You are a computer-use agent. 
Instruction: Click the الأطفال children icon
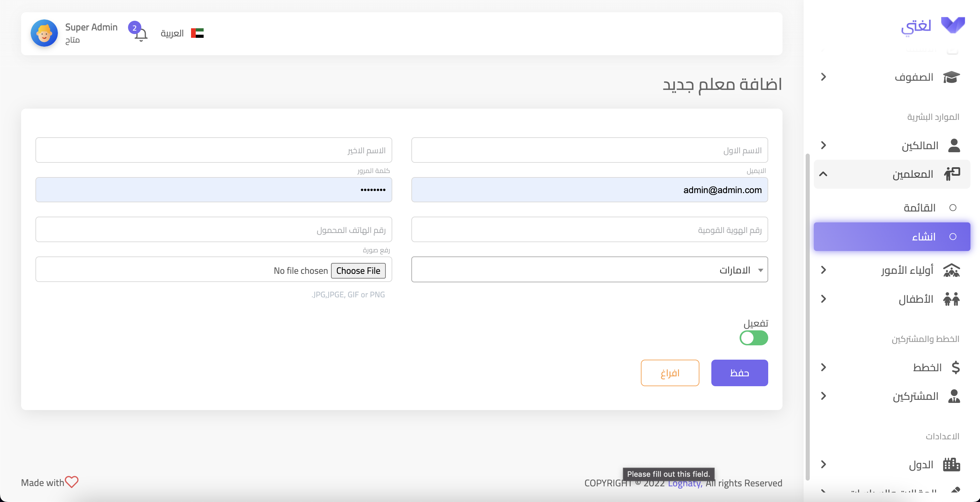pyautogui.click(x=951, y=299)
